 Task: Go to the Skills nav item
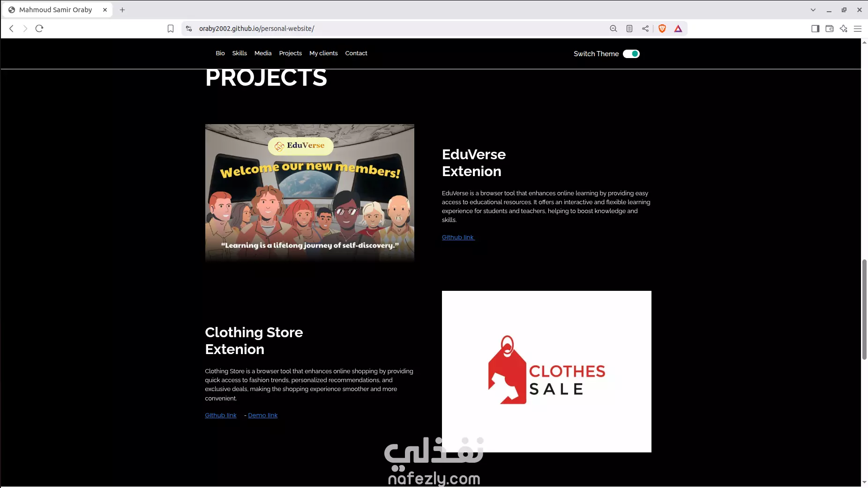point(239,53)
